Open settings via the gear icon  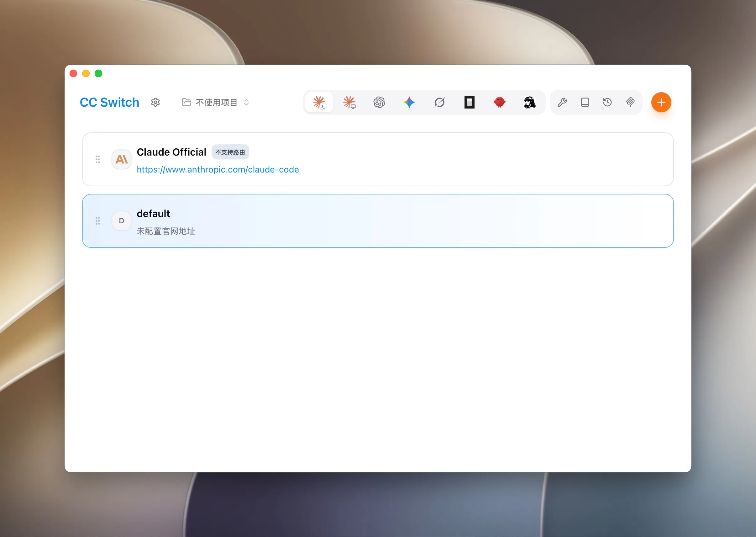[155, 103]
